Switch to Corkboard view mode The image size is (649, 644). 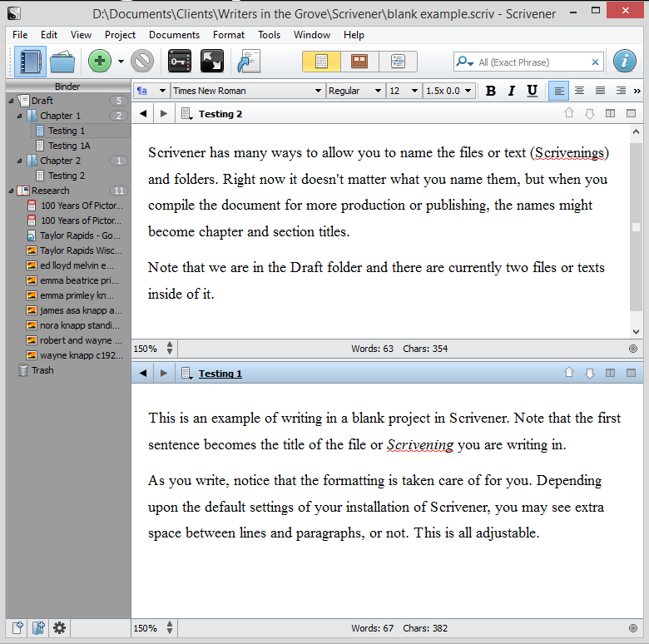(x=359, y=62)
